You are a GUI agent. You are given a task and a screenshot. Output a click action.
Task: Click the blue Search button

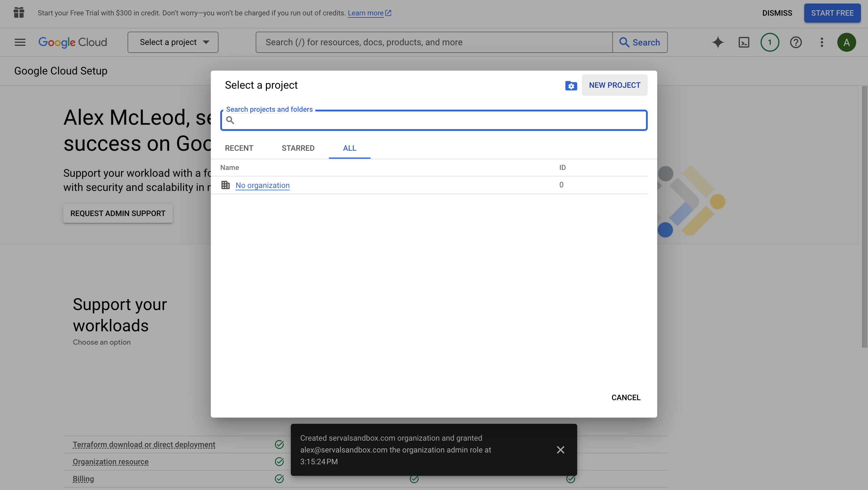[639, 42]
